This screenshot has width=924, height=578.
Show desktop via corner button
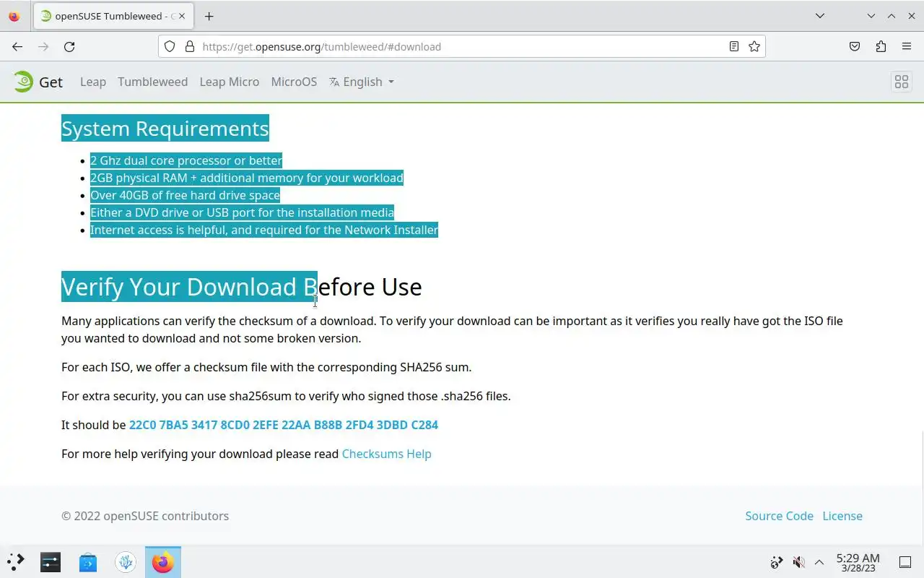pyautogui.click(x=905, y=561)
